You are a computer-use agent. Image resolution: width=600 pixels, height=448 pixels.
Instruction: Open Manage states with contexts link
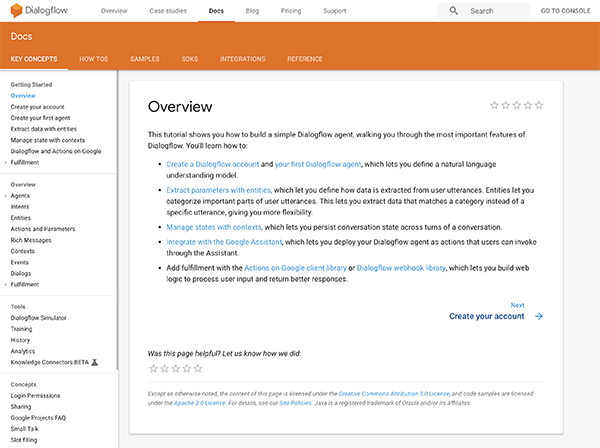(214, 227)
